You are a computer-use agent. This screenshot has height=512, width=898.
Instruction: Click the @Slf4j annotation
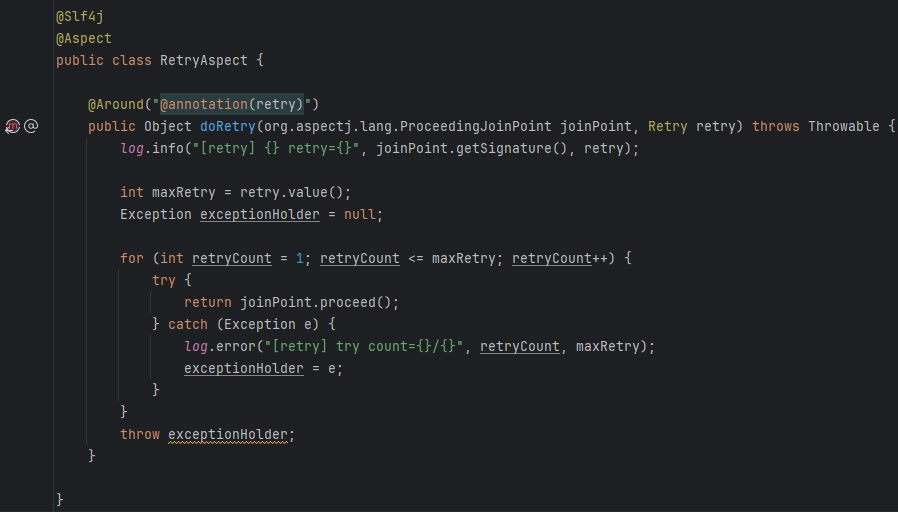pyautogui.click(x=80, y=17)
